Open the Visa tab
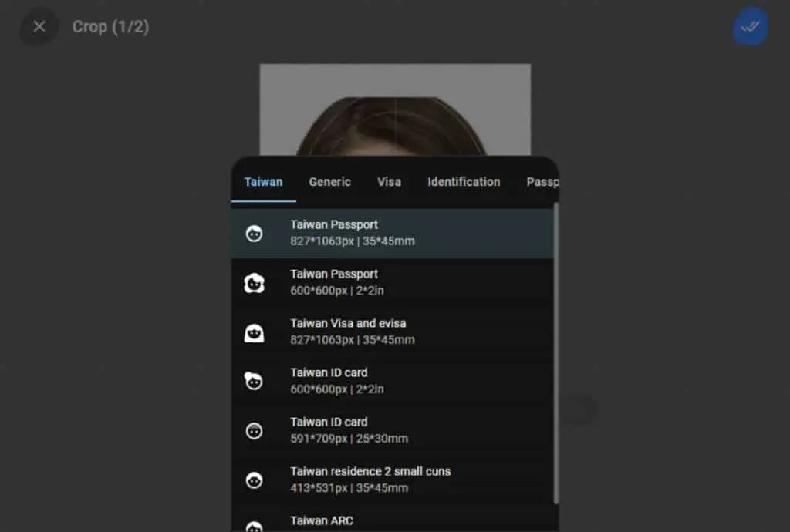 (x=389, y=182)
